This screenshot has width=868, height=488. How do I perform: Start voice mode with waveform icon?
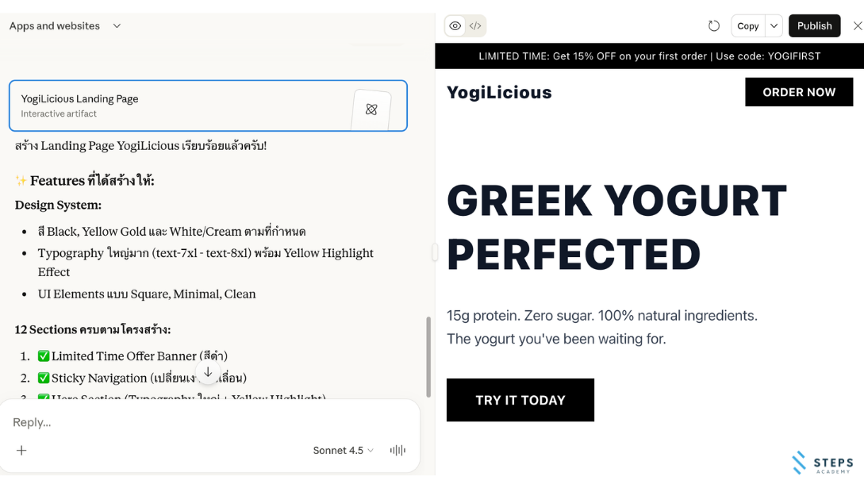click(x=398, y=451)
